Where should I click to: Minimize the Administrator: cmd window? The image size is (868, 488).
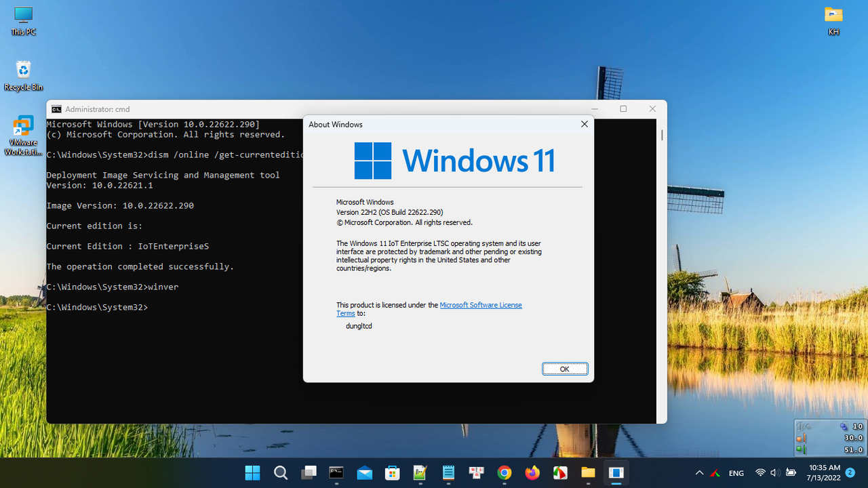[595, 109]
